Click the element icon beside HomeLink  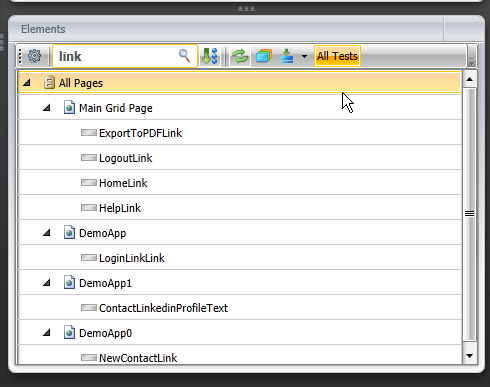coord(89,183)
